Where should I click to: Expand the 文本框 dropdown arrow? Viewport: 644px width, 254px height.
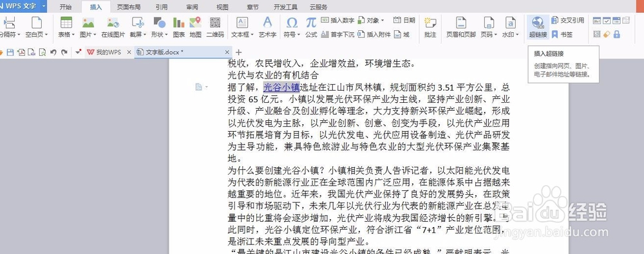tap(252, 35)
